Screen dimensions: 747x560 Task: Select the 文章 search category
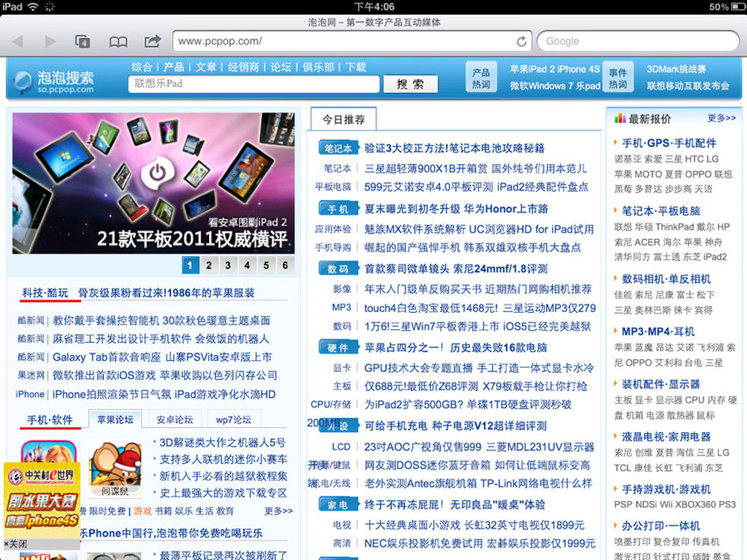coord(206,67)
